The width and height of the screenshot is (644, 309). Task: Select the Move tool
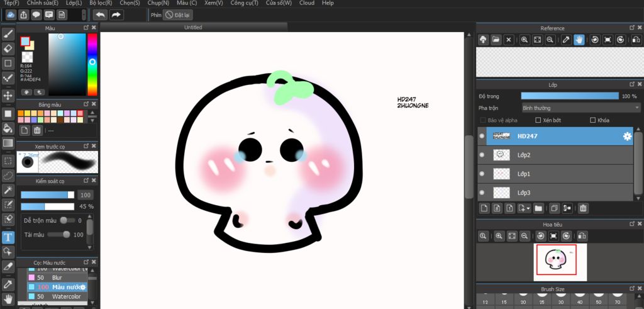(8, 96)
